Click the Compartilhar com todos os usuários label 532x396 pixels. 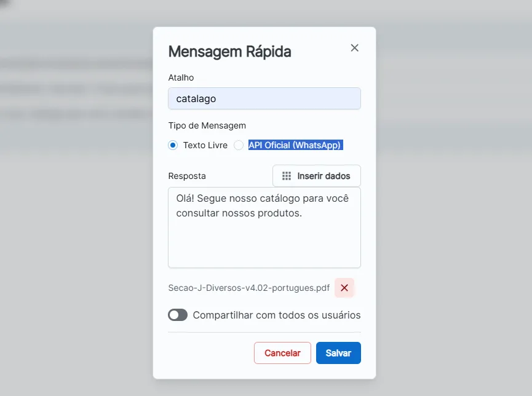click(x=277, y=315)
